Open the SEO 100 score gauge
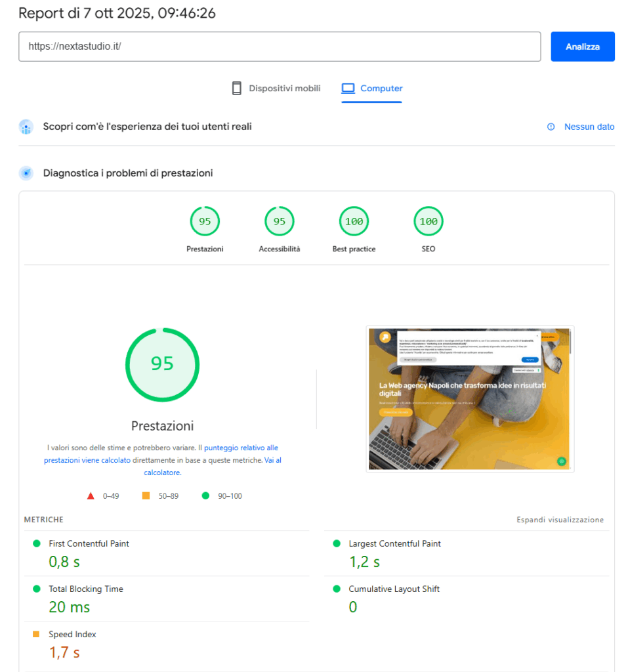 coord(429,222)
